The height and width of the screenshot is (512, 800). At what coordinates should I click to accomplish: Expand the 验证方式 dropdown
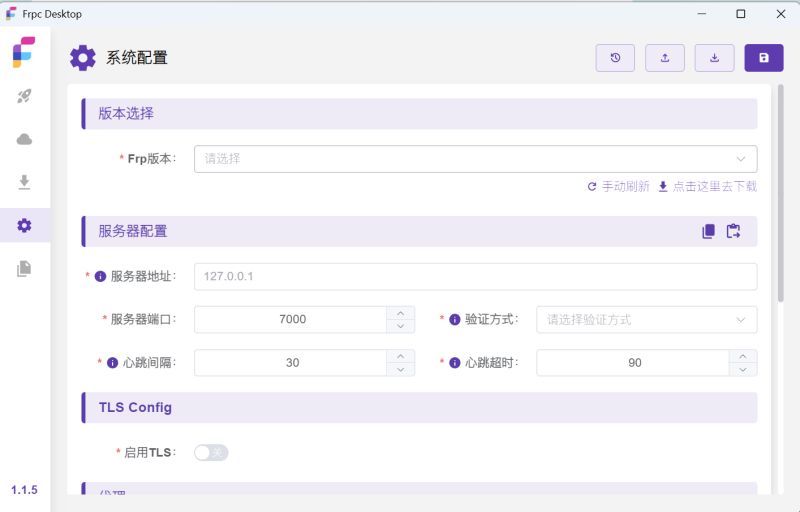point(646,320)
